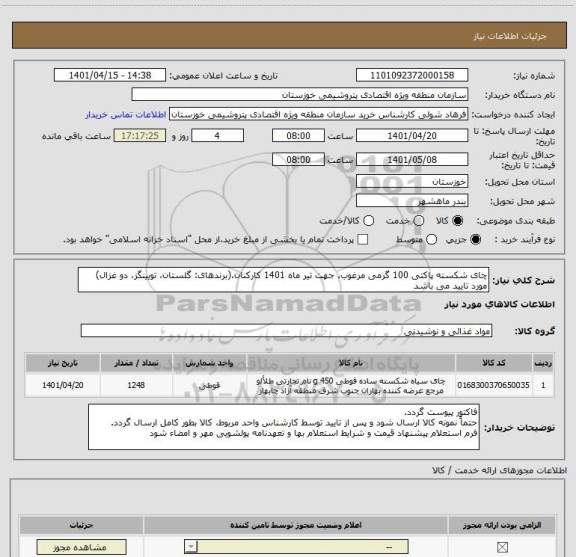Choose the جزیی purchase process option
The width and height of the screenshot is (576, 557).
pyautogui.click(x=476, y=240)
